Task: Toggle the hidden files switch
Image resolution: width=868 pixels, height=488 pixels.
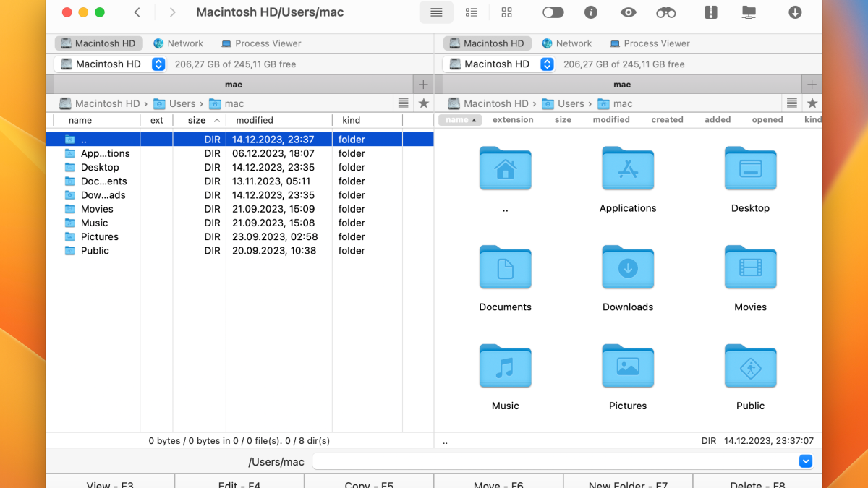Action: coord(553,12)
